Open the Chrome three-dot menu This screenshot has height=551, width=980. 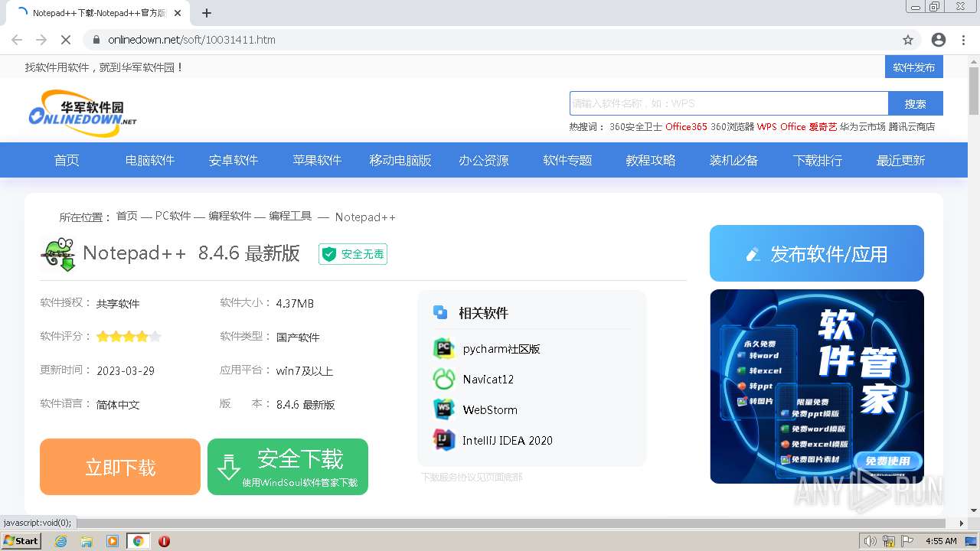[963, 40]
